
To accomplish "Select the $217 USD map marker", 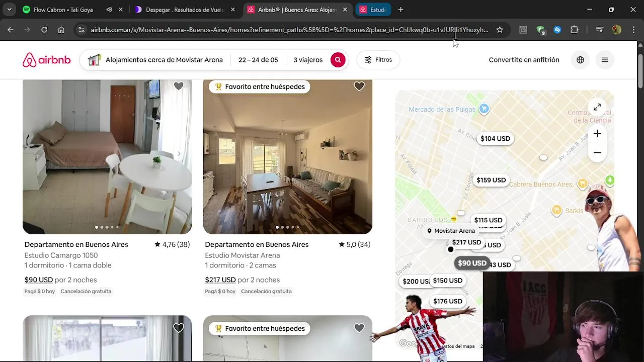I will coord(466,242).
